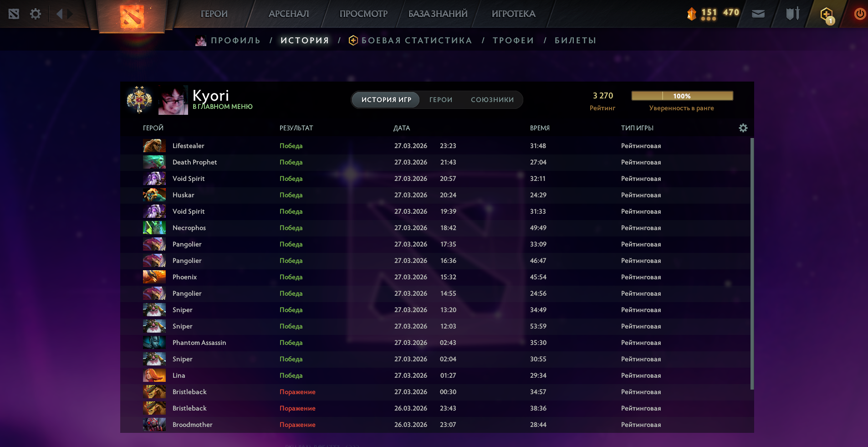Open the Pangolier match at 16:36
The height and width of the screenshot is (447, 868).
(x=435, y=261)
